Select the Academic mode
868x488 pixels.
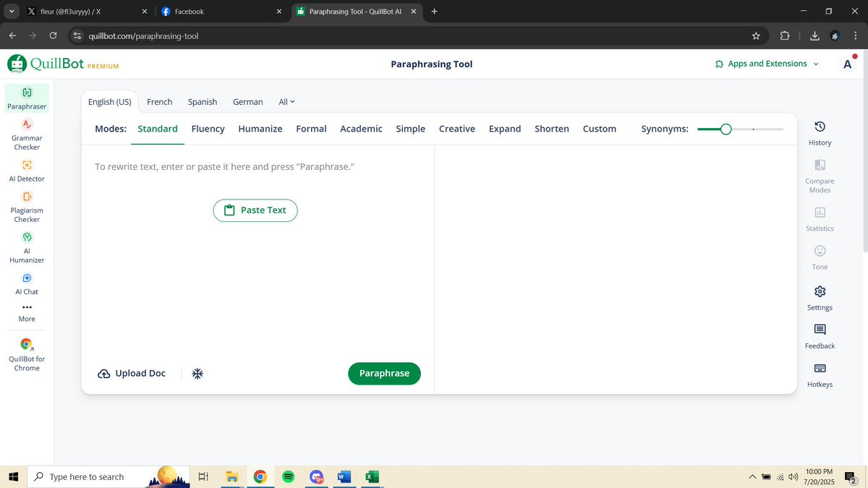pos(361,129)
